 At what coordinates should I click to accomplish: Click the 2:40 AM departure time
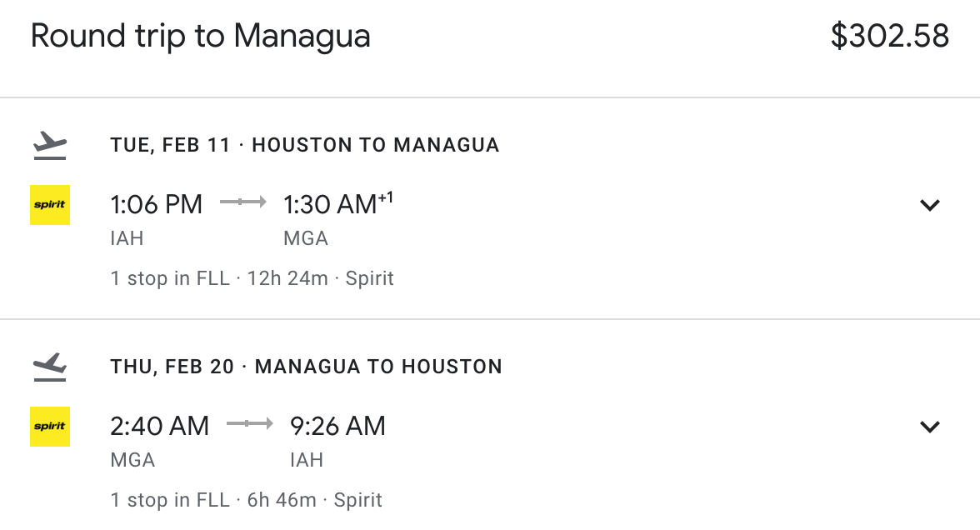point(159,426)
